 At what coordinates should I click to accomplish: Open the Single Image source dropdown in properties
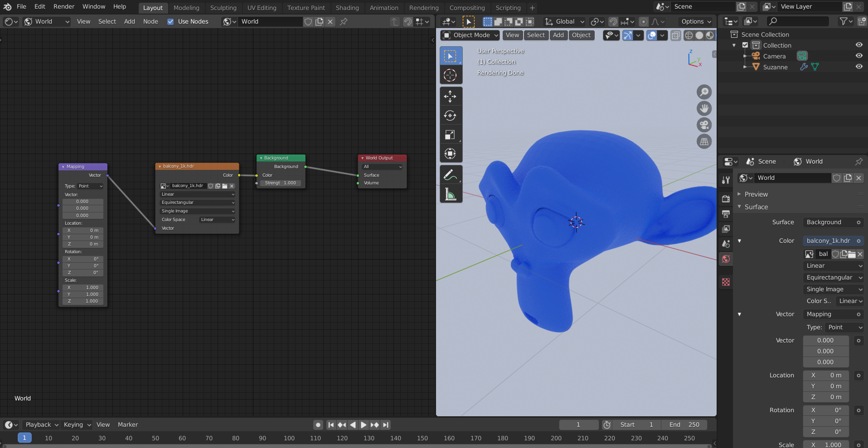point(834,289)
